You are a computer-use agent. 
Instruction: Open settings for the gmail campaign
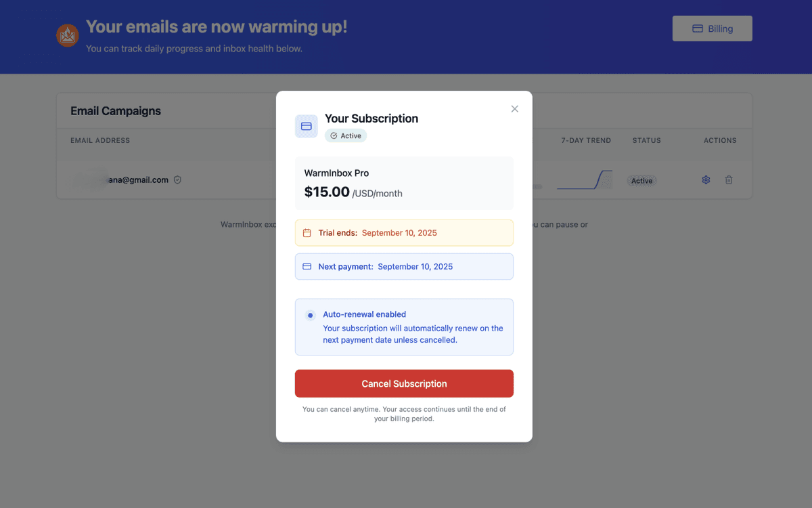[706, 179]
